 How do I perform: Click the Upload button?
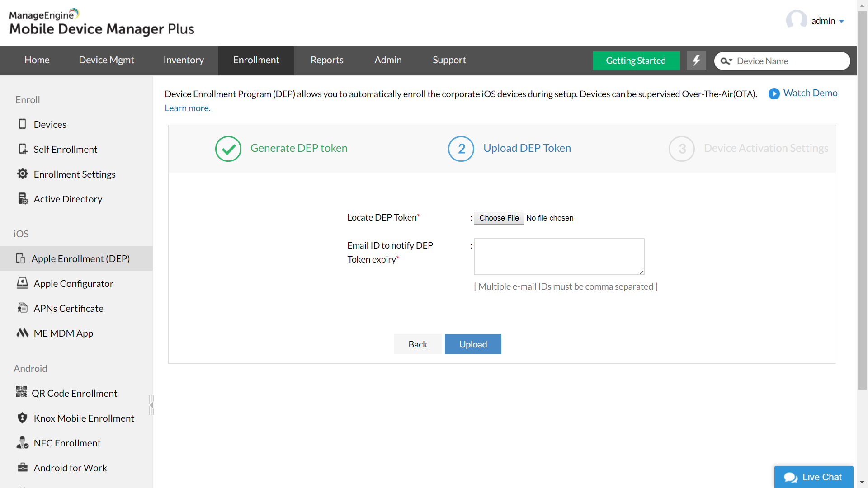pos(472,344)
